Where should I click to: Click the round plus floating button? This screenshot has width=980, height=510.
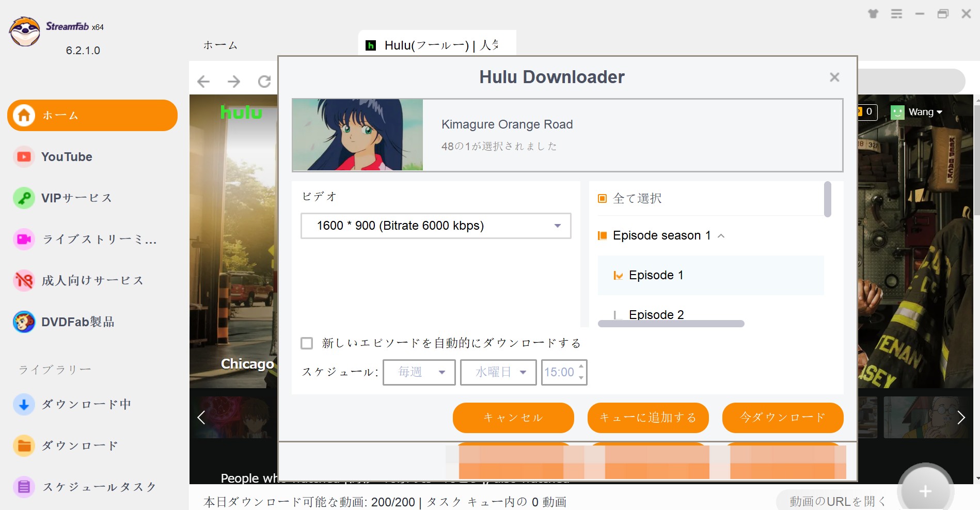925,490
